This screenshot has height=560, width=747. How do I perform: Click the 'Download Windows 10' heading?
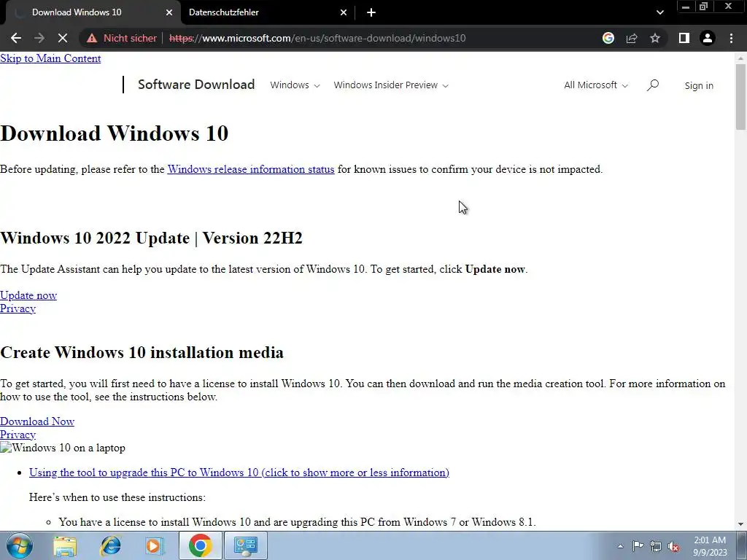[x=115, y=133]
